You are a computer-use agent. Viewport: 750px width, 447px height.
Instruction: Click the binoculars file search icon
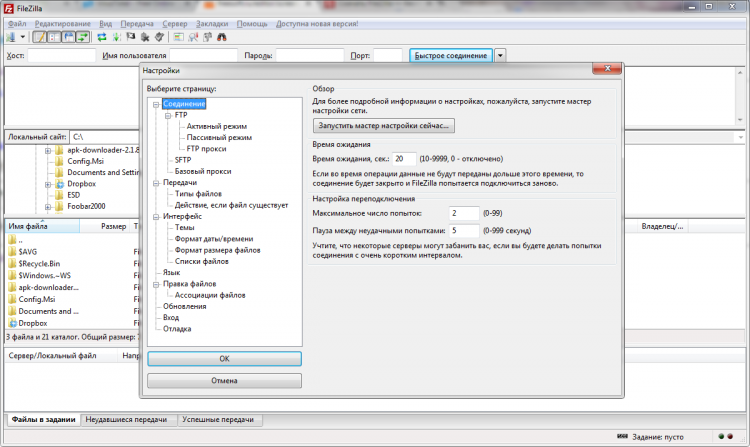222,37
